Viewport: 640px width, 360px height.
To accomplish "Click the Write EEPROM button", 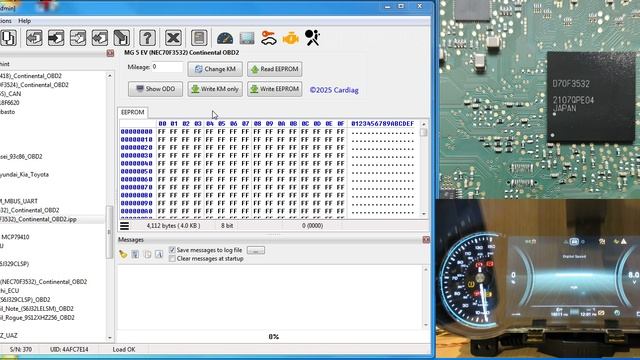I will [x=275, y=89].
